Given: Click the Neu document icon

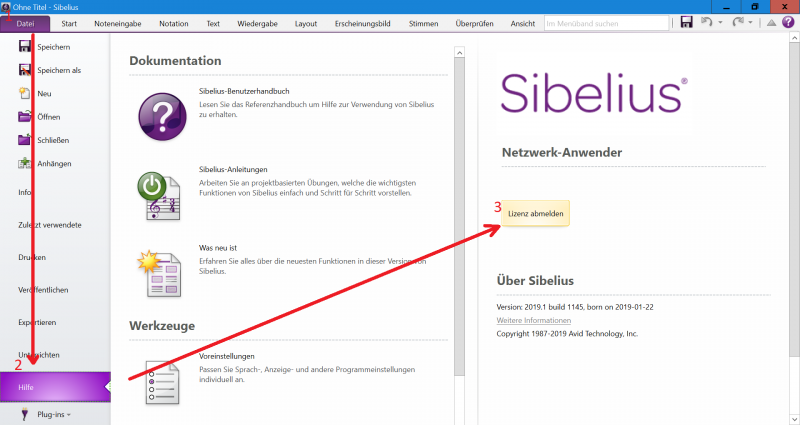Looking at the screenshot, I should point(24,93).
